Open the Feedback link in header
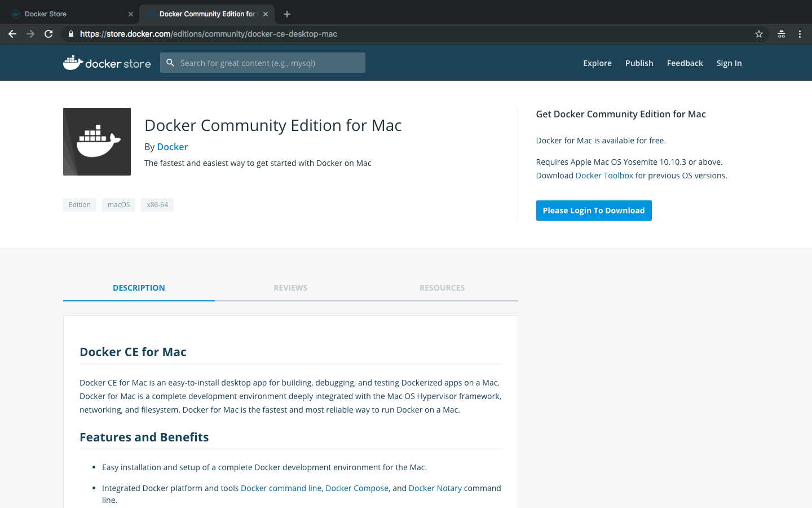This screenshot has width=812, height=508. click(x=685, y=63)
